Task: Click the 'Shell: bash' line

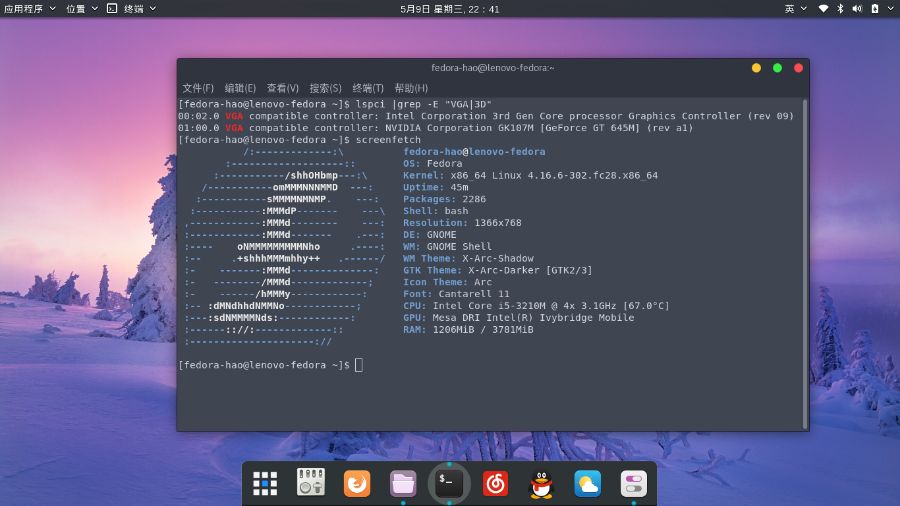Action: click(436, 211)
